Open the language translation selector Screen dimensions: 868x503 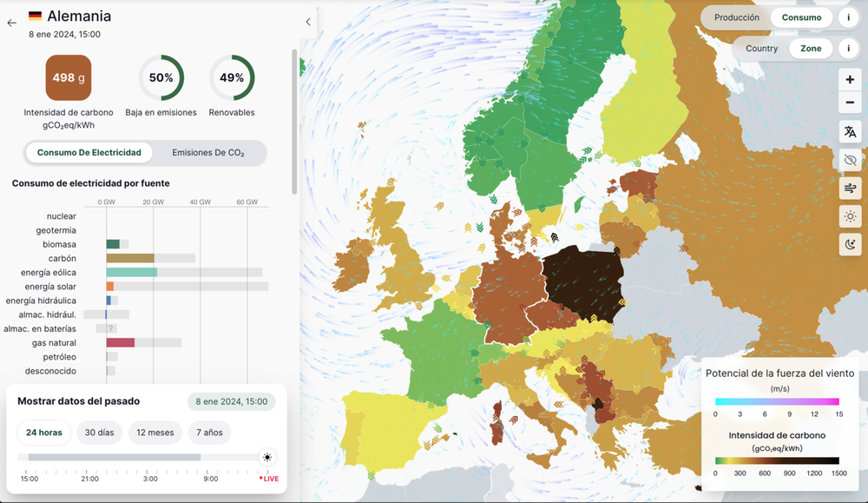click(850, 132)
